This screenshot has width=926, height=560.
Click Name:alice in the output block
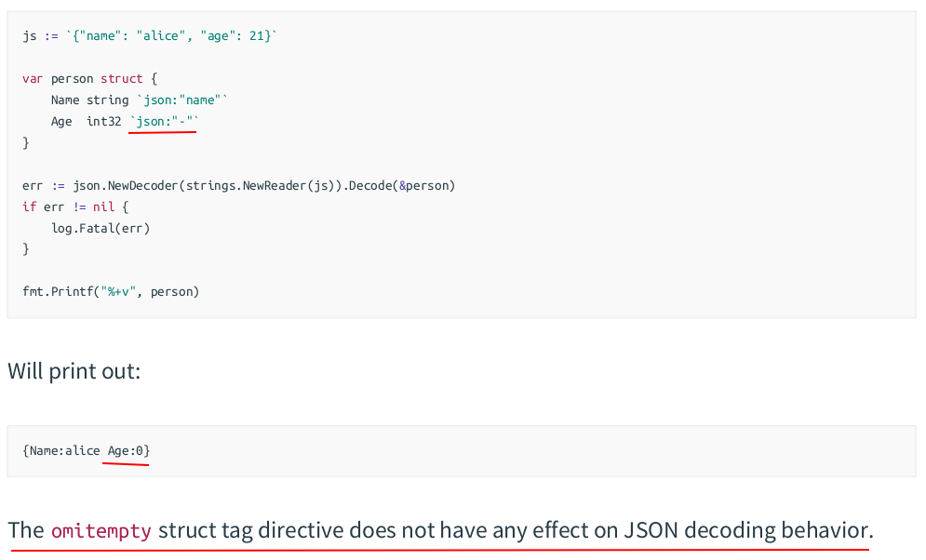64,451
